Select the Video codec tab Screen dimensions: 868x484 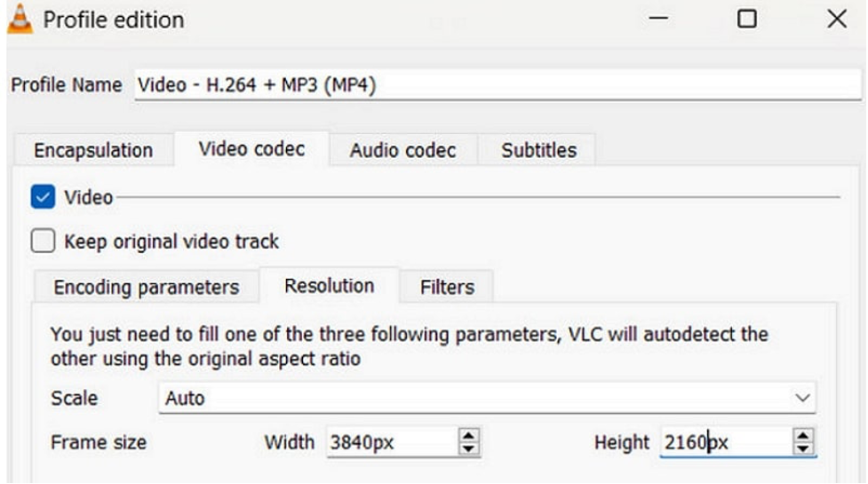click(x=251, y=149)
